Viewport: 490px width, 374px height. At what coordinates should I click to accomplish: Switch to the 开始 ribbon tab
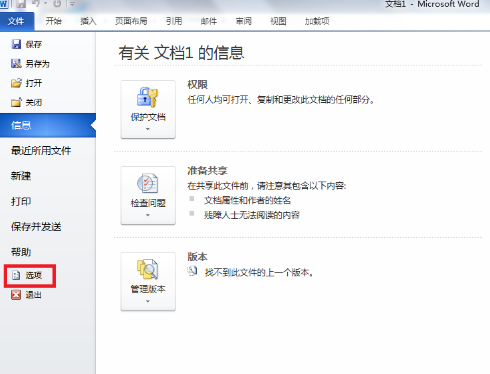click(x=54, y=21)
